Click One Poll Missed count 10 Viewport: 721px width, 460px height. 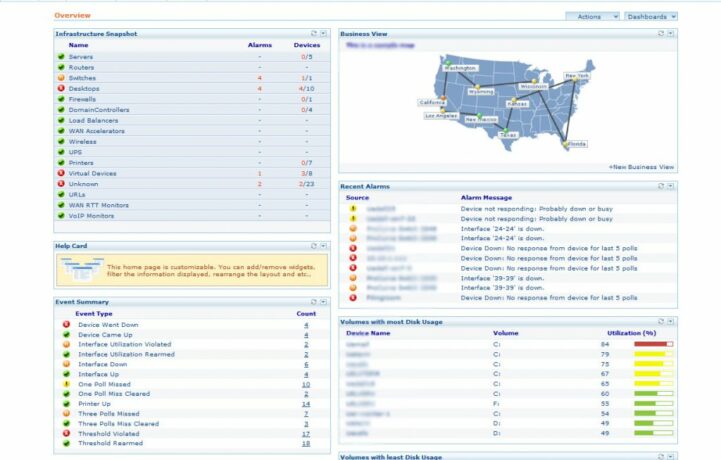pyautogui.click(x=306, y=385)
